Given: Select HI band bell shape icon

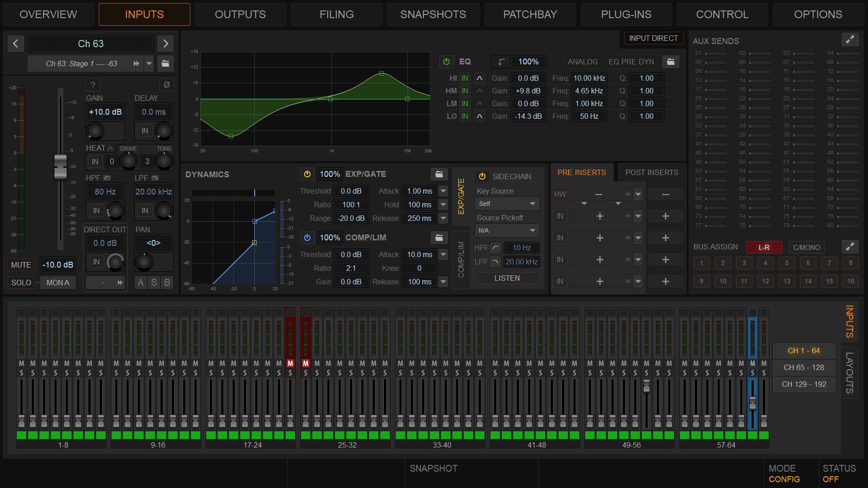Looking at the screenshot, I should [480, 78].
